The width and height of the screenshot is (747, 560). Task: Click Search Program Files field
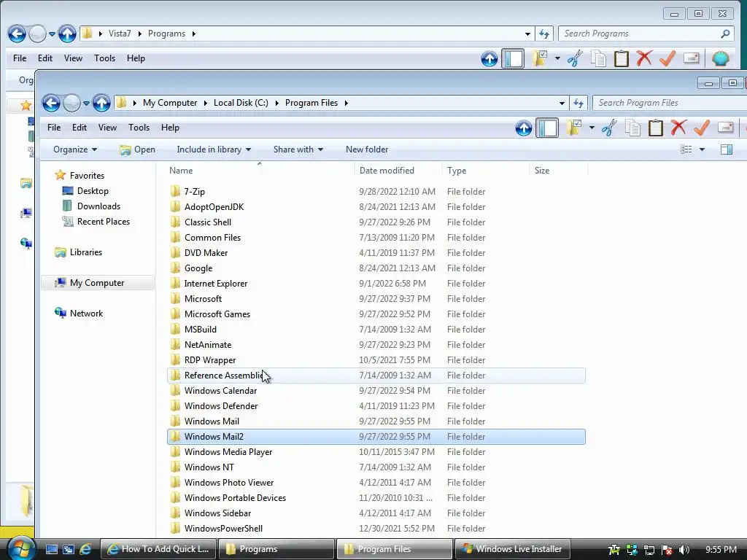tap(669, 103)
